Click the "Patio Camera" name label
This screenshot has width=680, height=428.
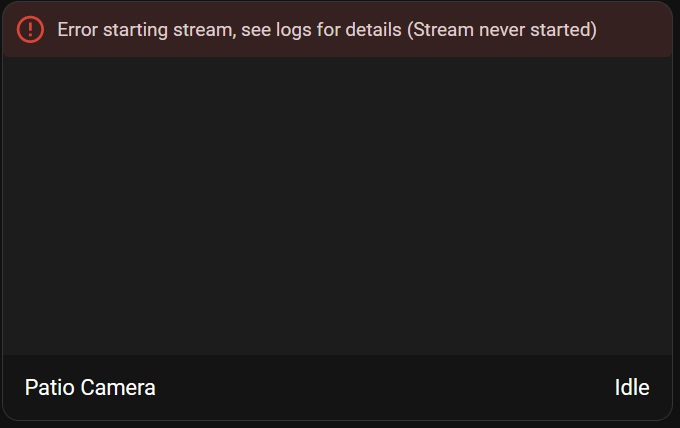tap(90, 388)
